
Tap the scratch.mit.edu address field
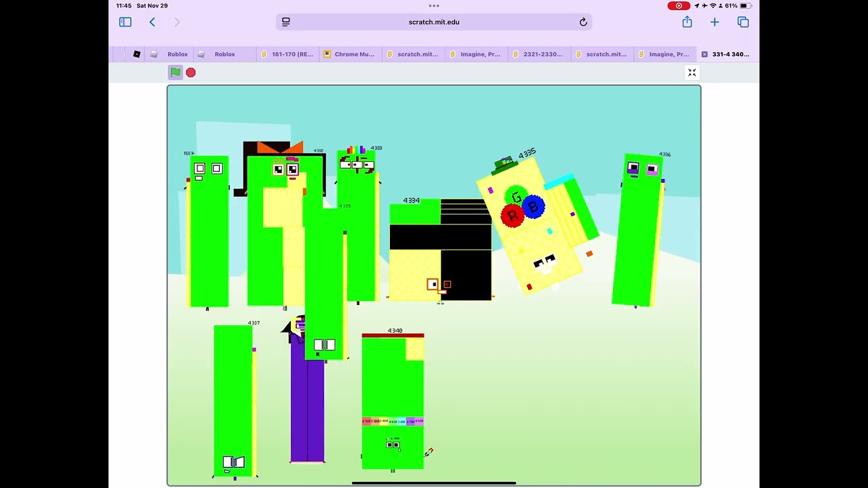pos(434,22)
